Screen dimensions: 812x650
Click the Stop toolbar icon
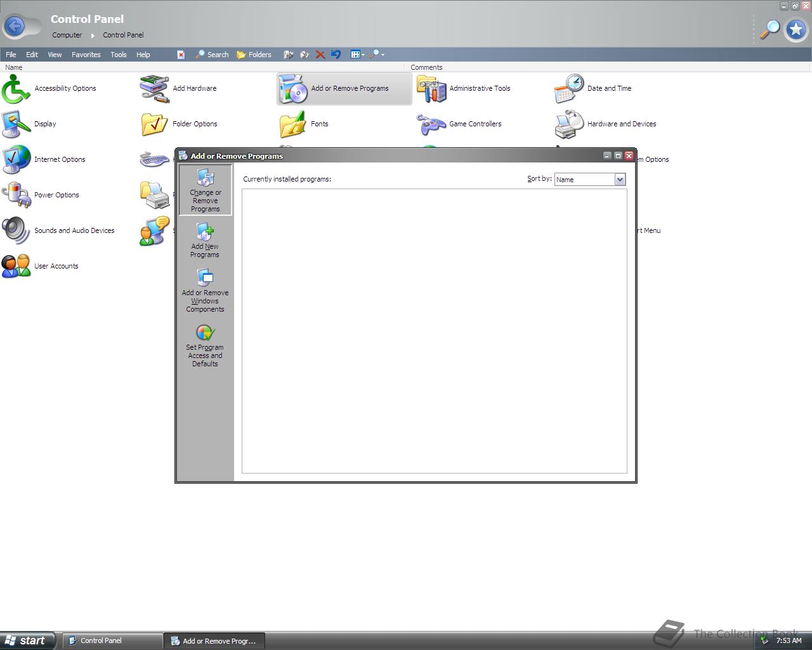pyautogui.click(x=181, y=55)
